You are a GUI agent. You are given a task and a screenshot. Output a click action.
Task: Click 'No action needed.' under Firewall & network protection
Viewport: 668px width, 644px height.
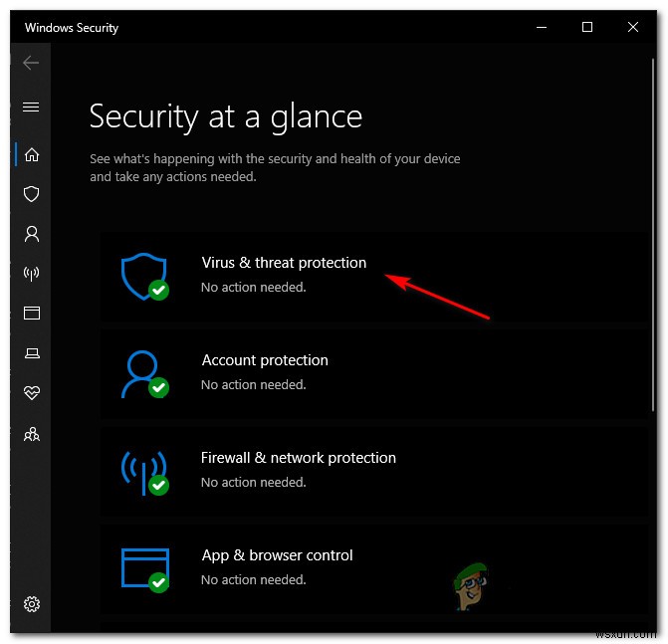[x=254, y=482]
